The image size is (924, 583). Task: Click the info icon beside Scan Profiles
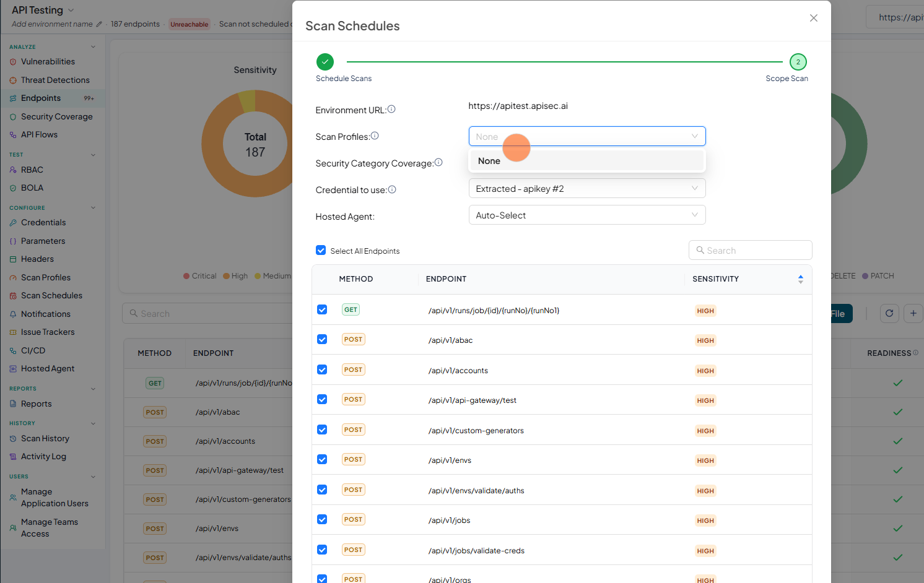pyautogui.click(x=375, y=136)
